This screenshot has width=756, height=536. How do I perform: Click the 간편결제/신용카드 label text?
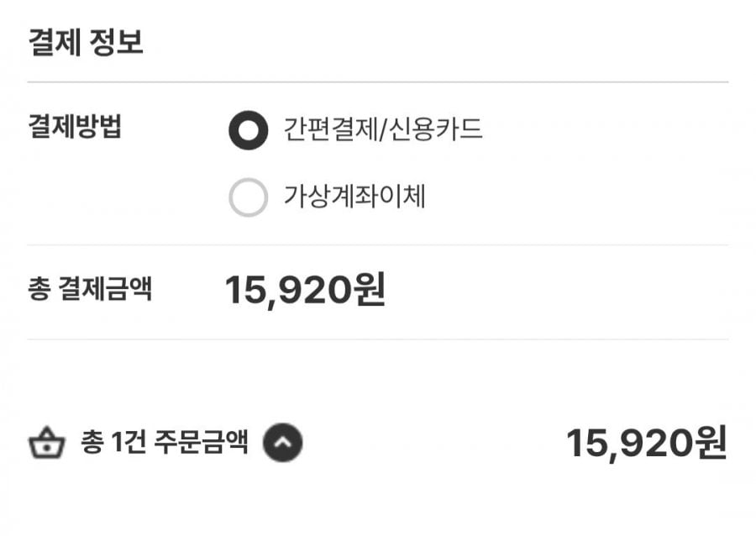(x=383, y=131)
